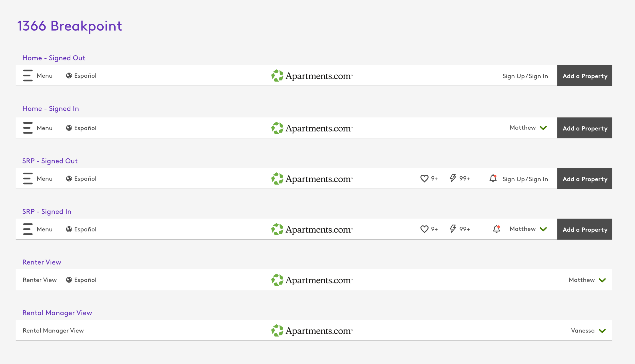This screenshot has height=364, width=635.
Task: Click Rental Manager View text in bottom header
Action: tap(53, 330)
